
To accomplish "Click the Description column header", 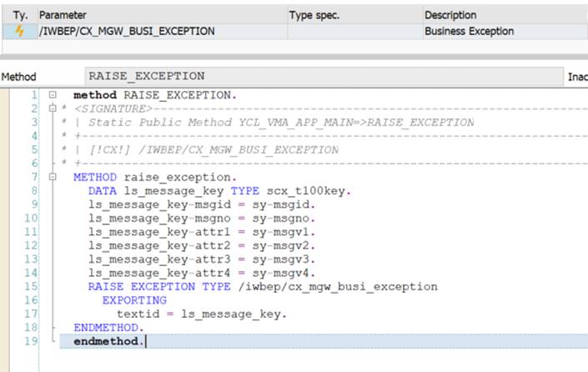I will [505, 15].
